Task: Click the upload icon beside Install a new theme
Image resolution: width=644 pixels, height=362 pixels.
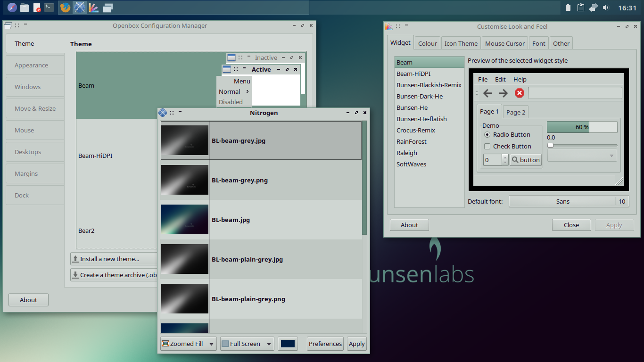Action: coord(75,259)
